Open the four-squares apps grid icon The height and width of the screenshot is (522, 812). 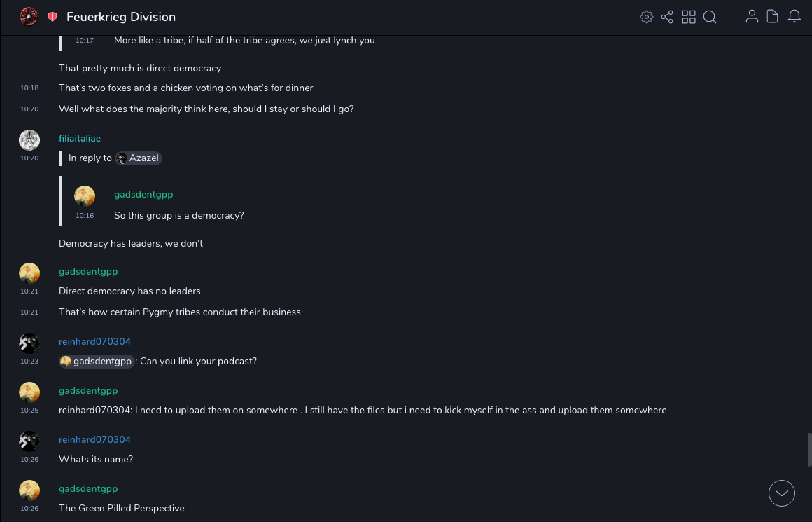(689, 17)
